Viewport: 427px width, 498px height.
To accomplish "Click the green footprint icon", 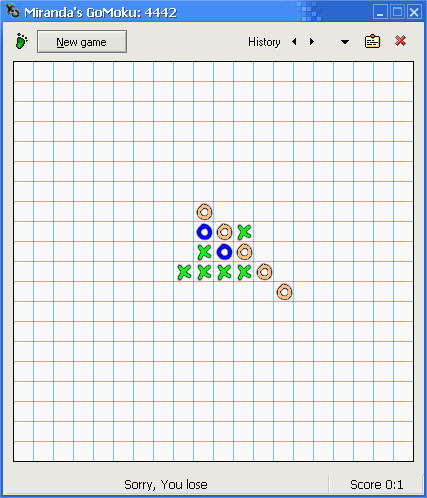I will tap(21, 41).
